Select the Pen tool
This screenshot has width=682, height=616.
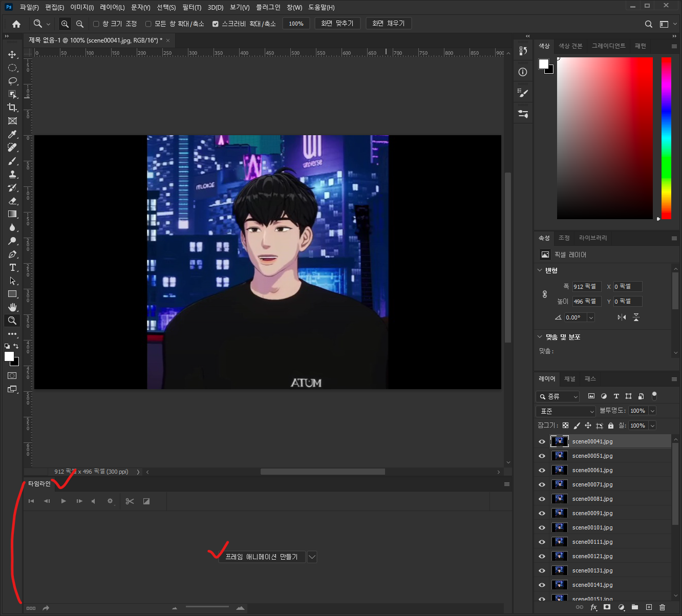[x=12, y=254]
